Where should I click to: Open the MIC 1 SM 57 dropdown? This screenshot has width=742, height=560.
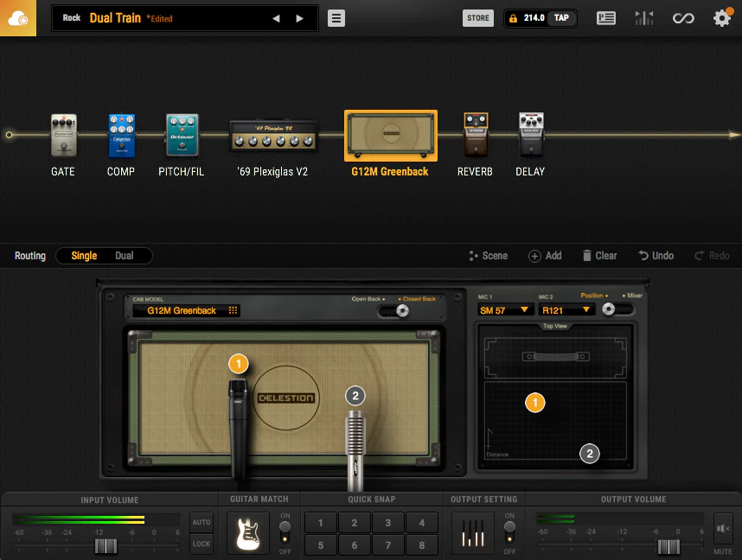[x=504, y=309]
